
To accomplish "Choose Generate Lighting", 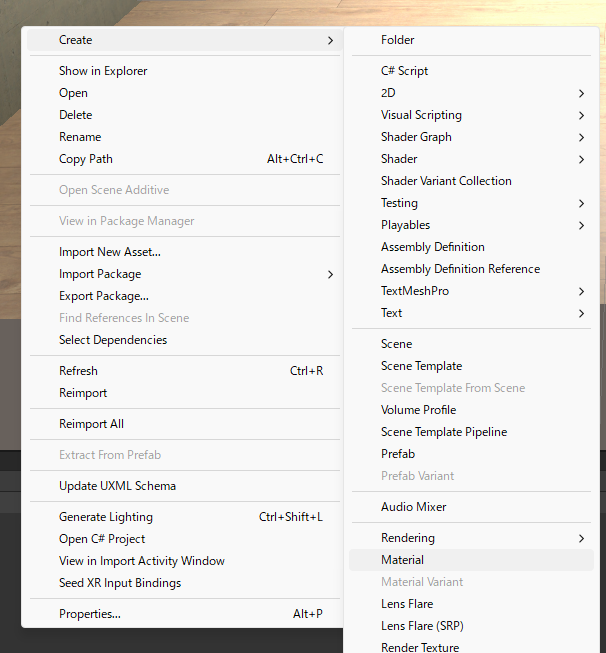I will [x=185, y=517].
